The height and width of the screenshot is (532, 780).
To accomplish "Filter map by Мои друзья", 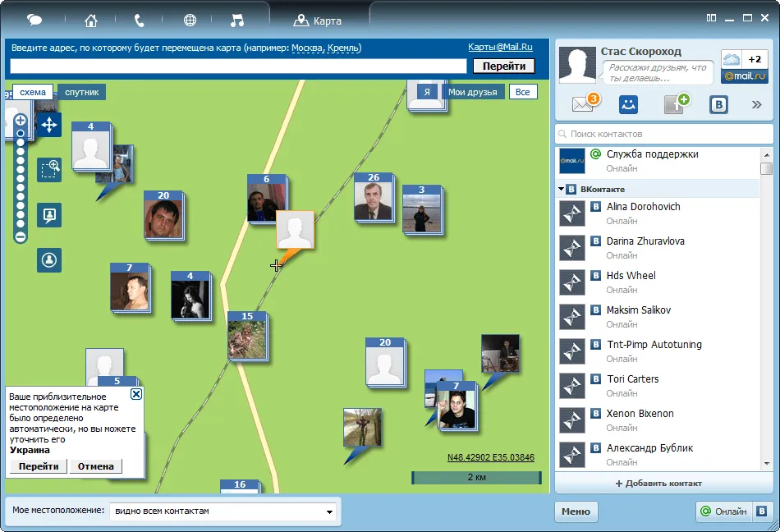I will coord(473,92).
